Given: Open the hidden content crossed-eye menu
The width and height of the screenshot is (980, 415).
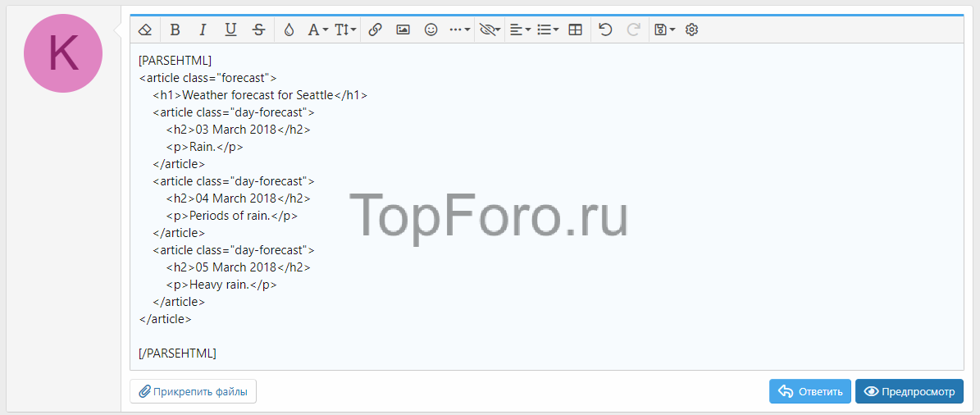Looking at the screenshot, I should pyautogui.click(x=490, y=30).
